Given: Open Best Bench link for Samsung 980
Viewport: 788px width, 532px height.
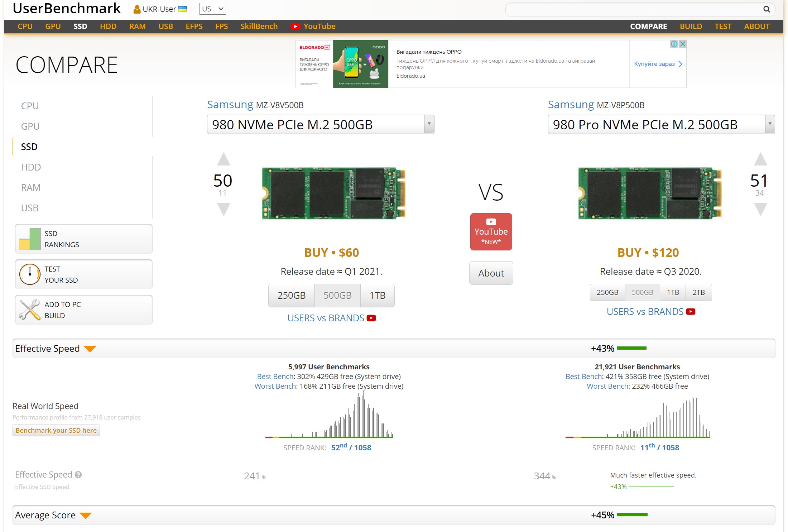Looking at the screenshot, I should [275, 377].
